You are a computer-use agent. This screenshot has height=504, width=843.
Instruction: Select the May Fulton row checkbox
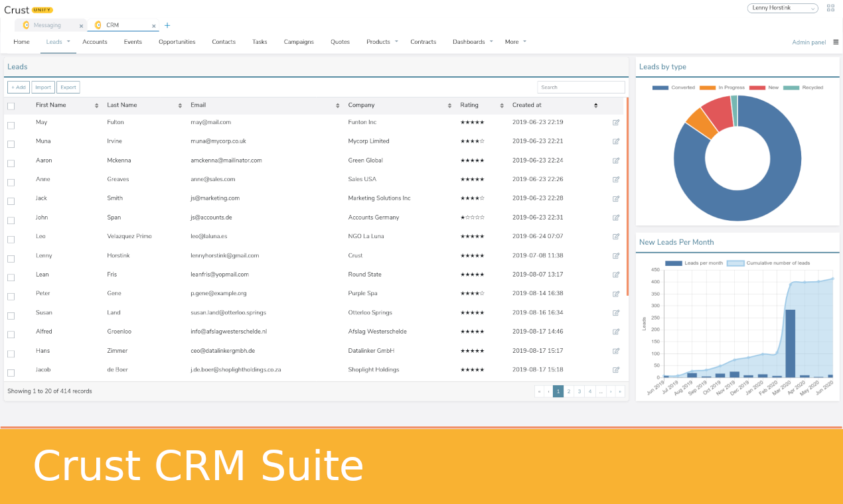pyautogui.click(x=11, y=125)
